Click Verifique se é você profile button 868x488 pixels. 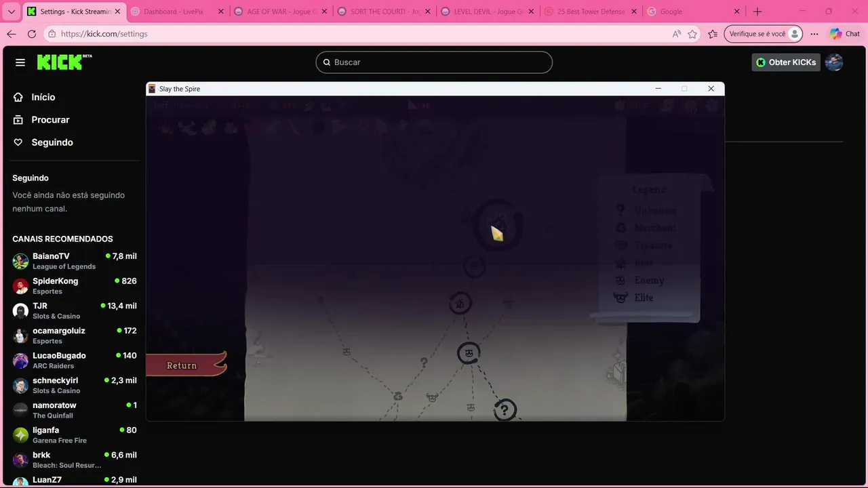point(763,34)
